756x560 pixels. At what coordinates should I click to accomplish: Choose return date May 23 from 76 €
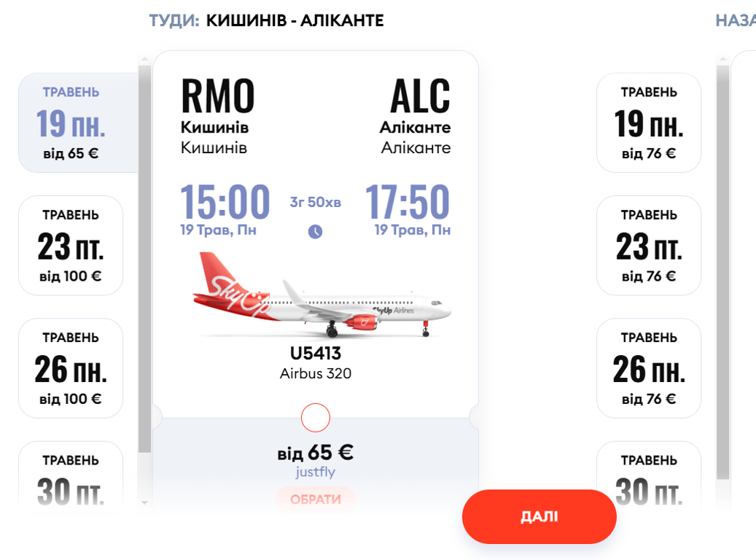tap(649, 245)
